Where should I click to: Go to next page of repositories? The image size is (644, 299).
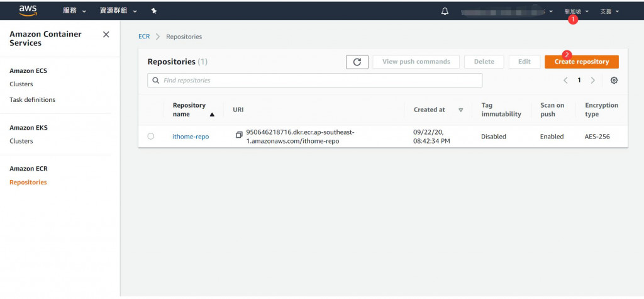coord(592,81)
